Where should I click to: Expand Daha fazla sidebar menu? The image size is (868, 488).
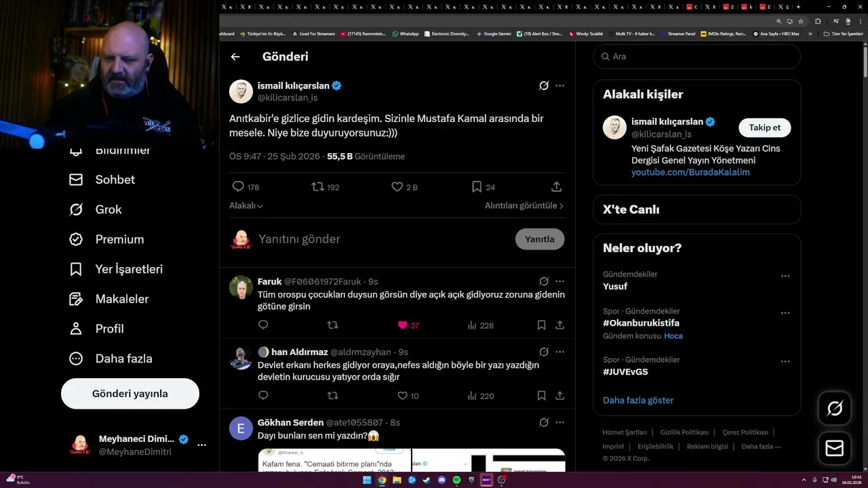click(111, 359)
